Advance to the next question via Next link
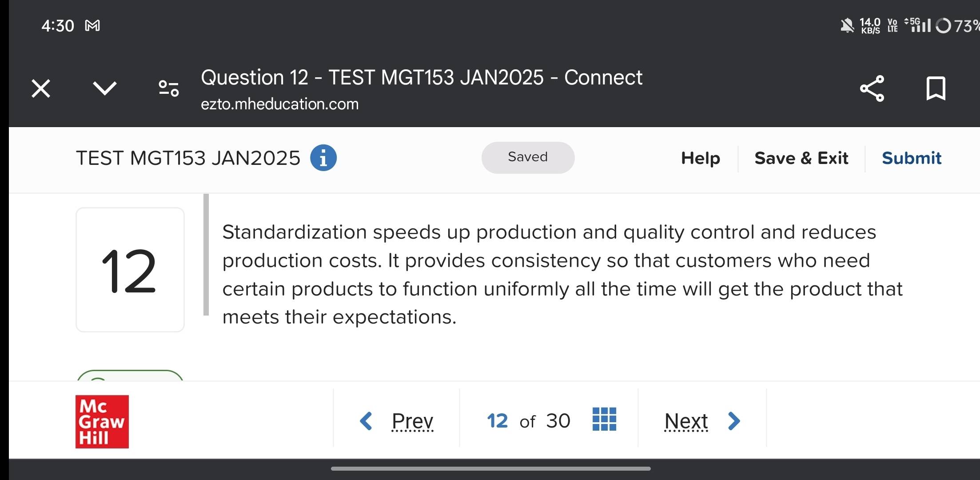The height and width of the screenshot is (480, 980). click(686, 420)
